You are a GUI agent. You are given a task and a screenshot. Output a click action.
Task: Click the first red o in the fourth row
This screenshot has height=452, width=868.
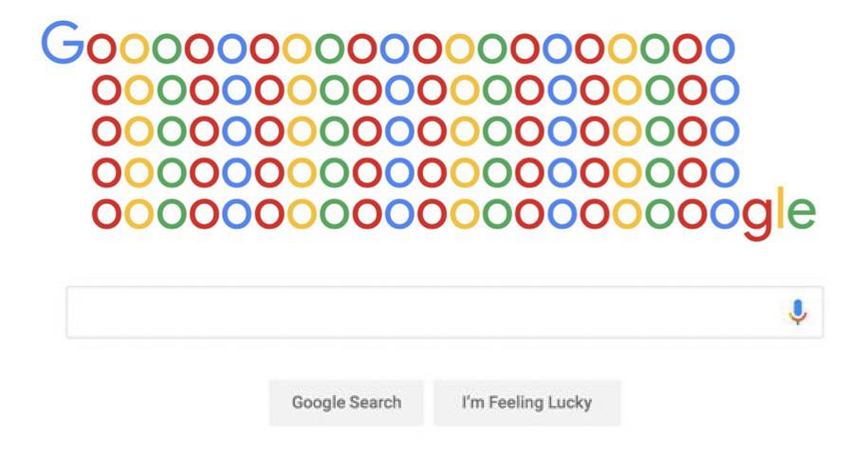[107, 172]
